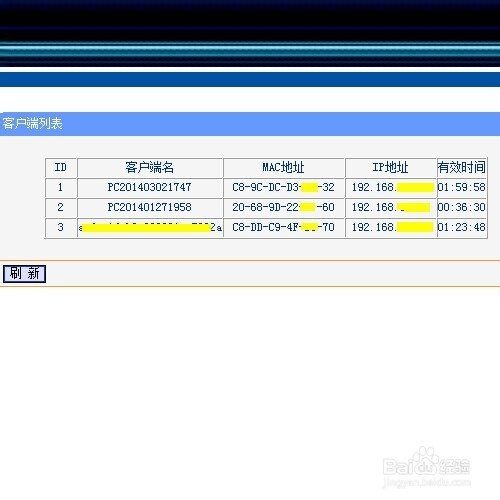Viewport: 500px width, 500px height.
Task: Click lease time 00:36:30
Action: 462,207
